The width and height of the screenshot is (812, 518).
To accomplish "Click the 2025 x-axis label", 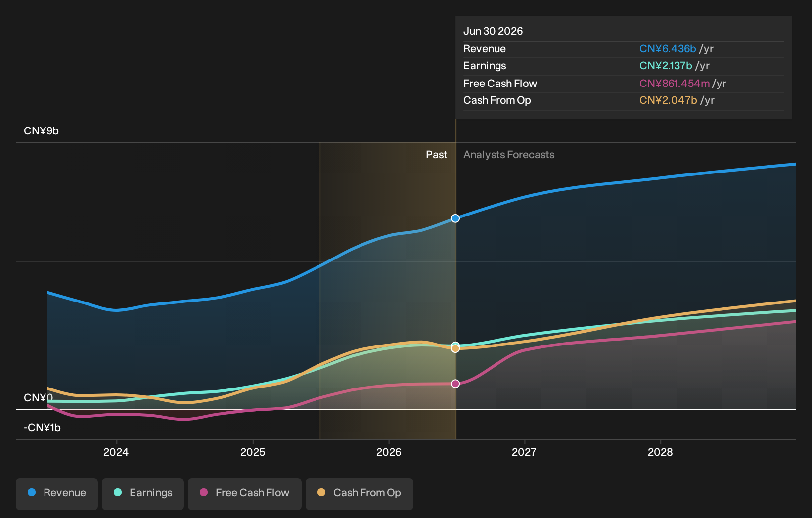I will tap(253, 452).
